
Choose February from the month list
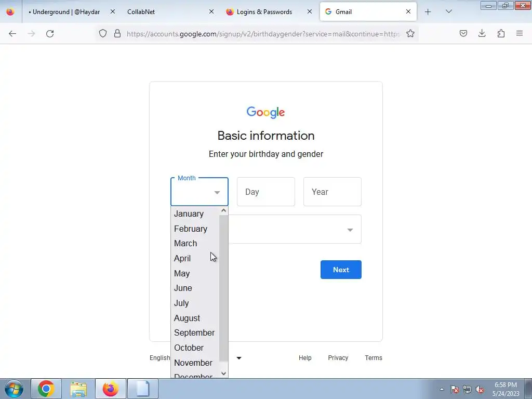pyautogui.click(x=195, y=229)
